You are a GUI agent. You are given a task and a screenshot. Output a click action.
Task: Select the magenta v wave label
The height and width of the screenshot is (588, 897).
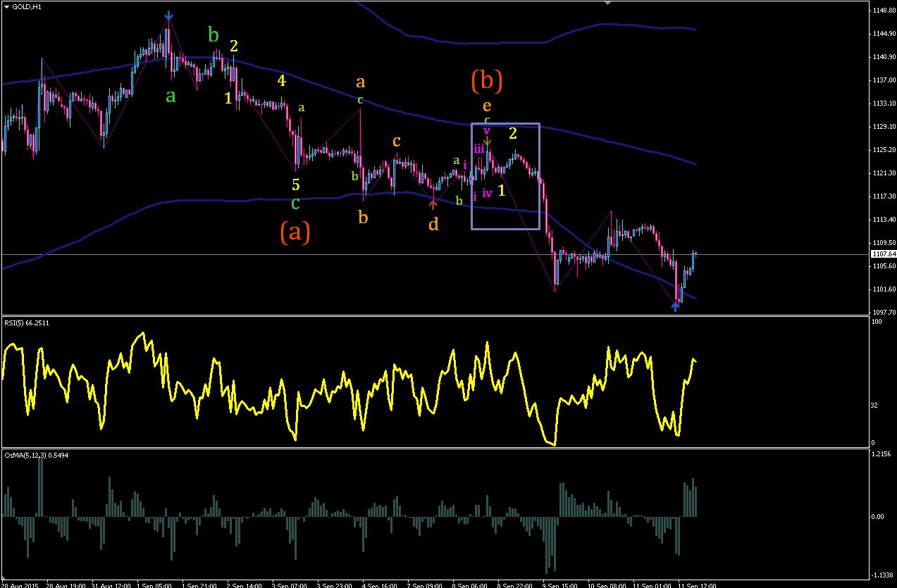coord(486,130)
